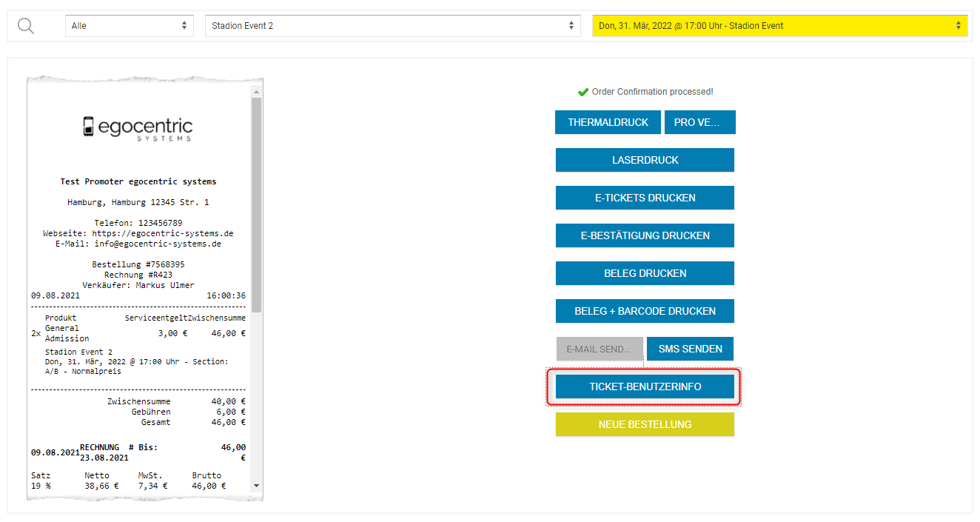Click the egocentric systems logo on receipt
The image size is (980, 522).
pyautogui.click(x=138, y=128)
